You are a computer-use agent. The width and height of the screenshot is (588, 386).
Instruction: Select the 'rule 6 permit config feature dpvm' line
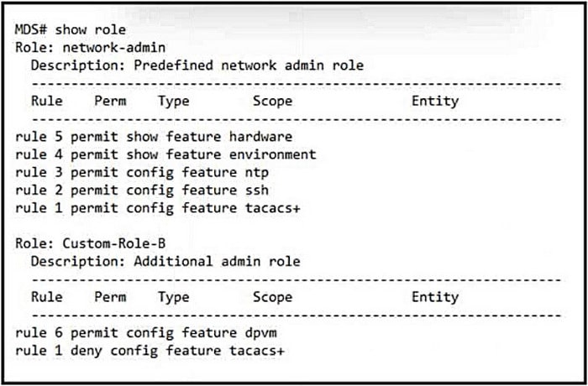145,332
